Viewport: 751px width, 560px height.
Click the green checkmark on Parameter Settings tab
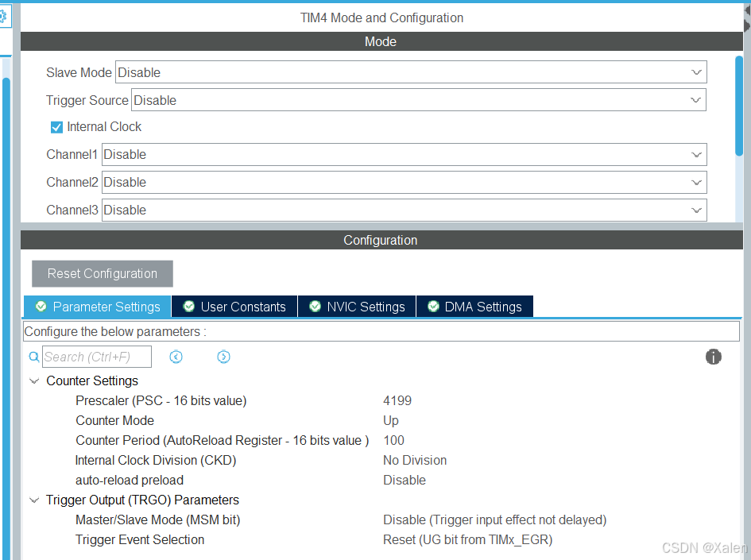click(41, 306)
